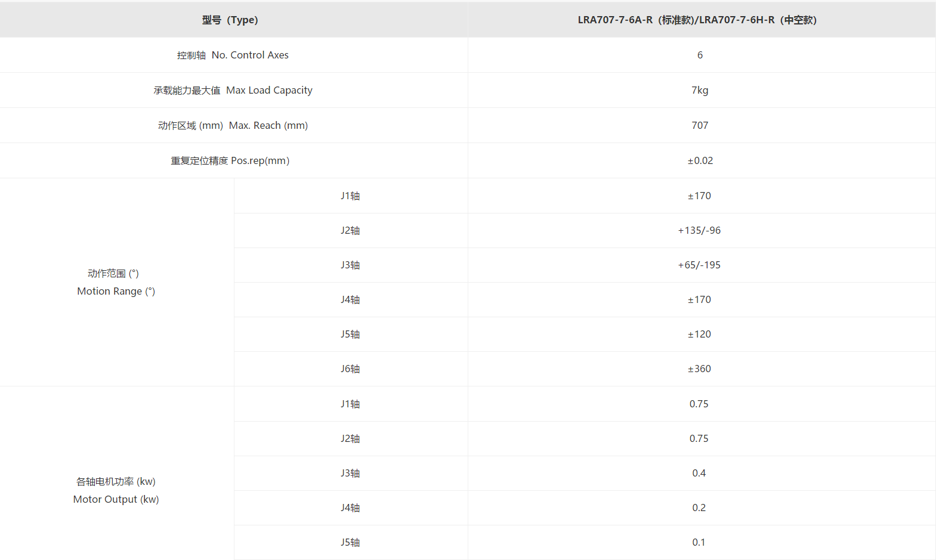
Task: Click the 7kg load value
Action: point(700,91)
